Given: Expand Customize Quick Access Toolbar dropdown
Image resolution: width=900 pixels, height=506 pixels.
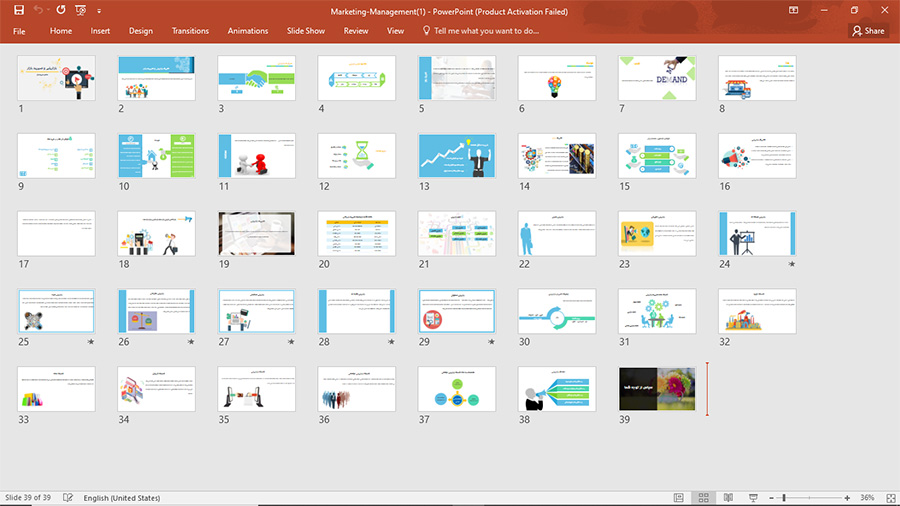Looking at the screenshot, I should point(98,10).
